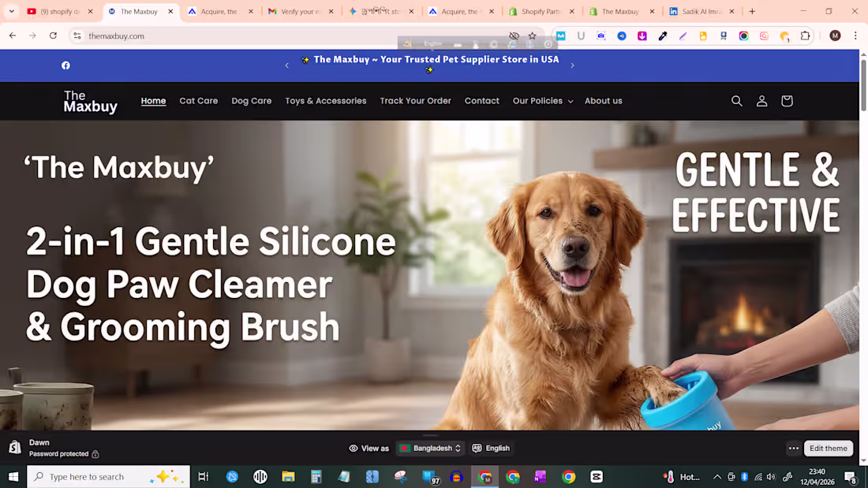Click the Shopify bag icon in preview bar
The height and width of the screenshot is (488, 868).
click(x=15, y=448)
